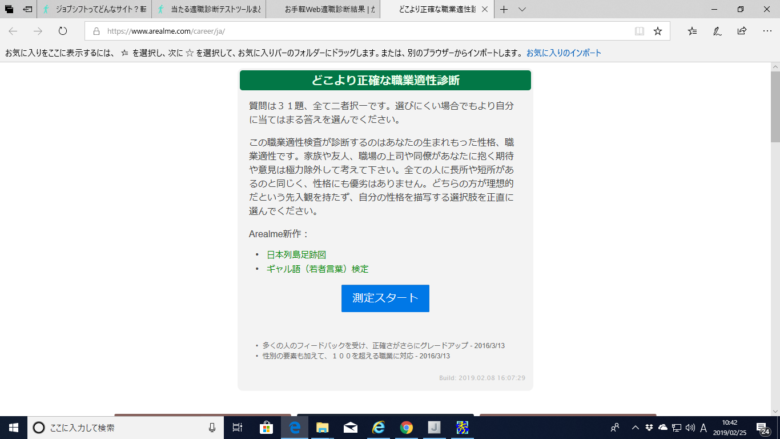The width and height of the screenshot is (780, 439).
Task: Click the どこより正確な職業適性診断 header
Action: pos(385,80)
